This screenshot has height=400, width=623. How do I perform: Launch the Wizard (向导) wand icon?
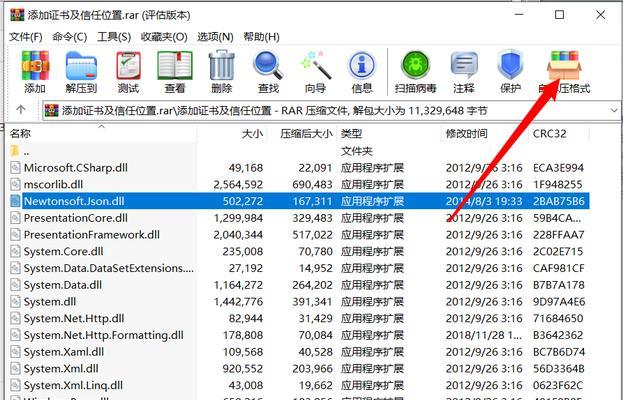[315, 72]
